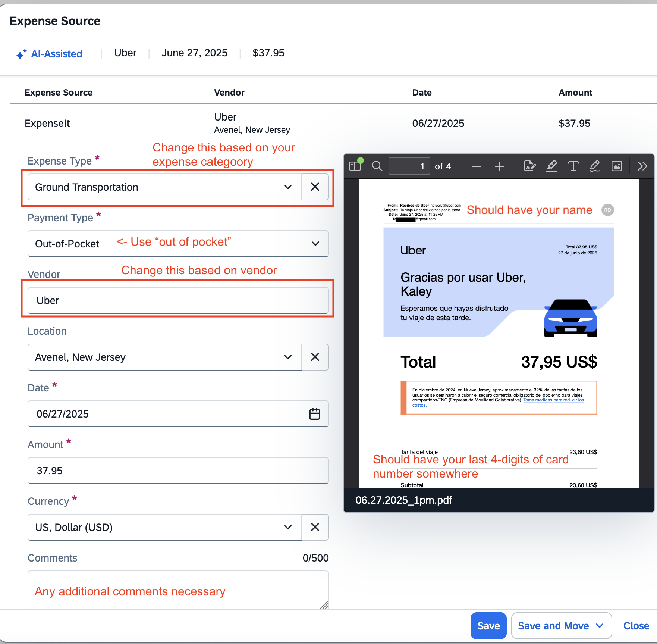The image size is (657, 644).
Task: Open the Expense Type dropdown
Action: [x=287, y=187]
